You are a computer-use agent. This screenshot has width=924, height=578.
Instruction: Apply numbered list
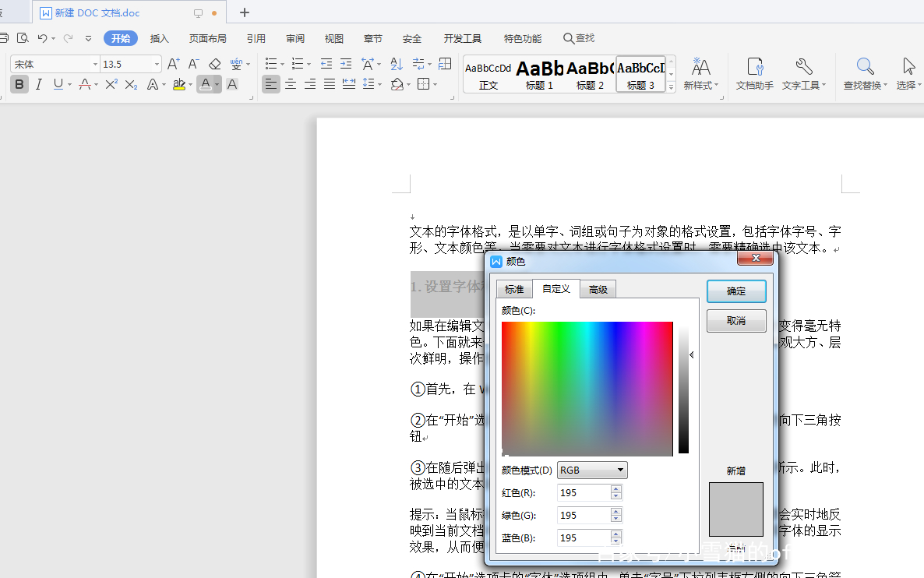tap(298, 64)
